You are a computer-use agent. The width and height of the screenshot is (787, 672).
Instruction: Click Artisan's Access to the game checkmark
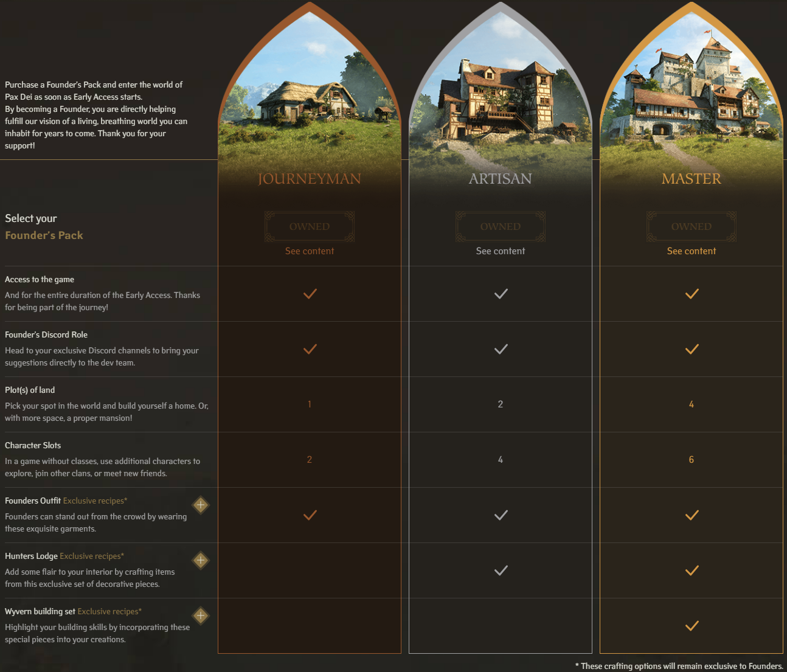501,294
